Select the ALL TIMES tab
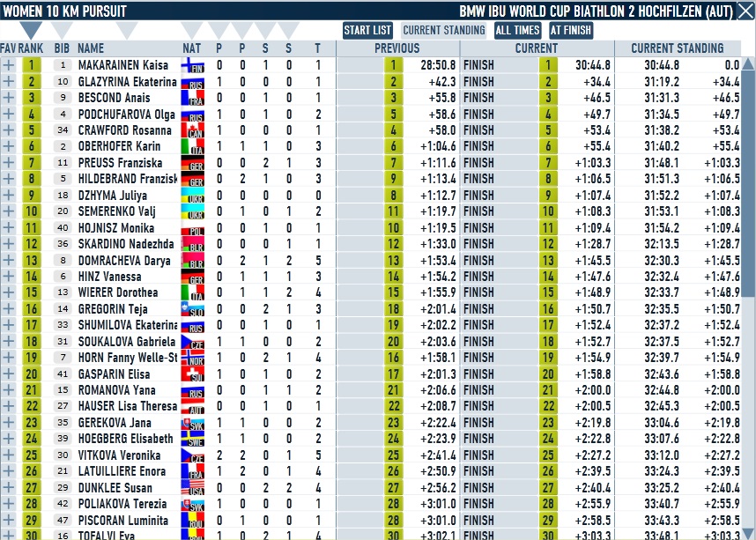The height and width of the screenshot is (540, 756). [x=517, y=30]
